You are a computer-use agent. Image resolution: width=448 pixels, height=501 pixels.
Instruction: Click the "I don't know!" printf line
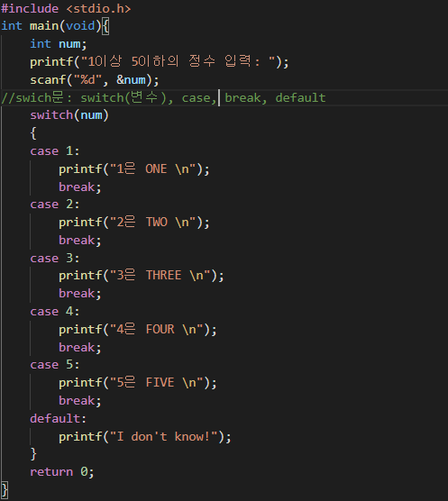(145, 437)
